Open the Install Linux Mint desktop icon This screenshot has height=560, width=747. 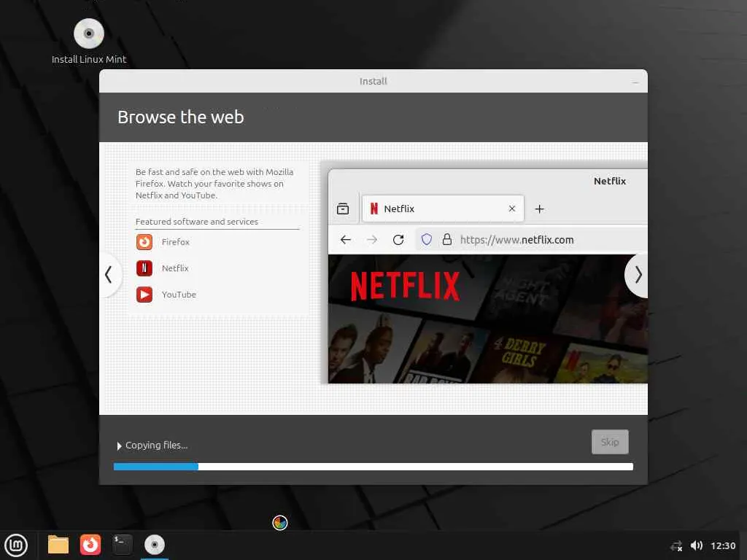[x=88, y=41]
